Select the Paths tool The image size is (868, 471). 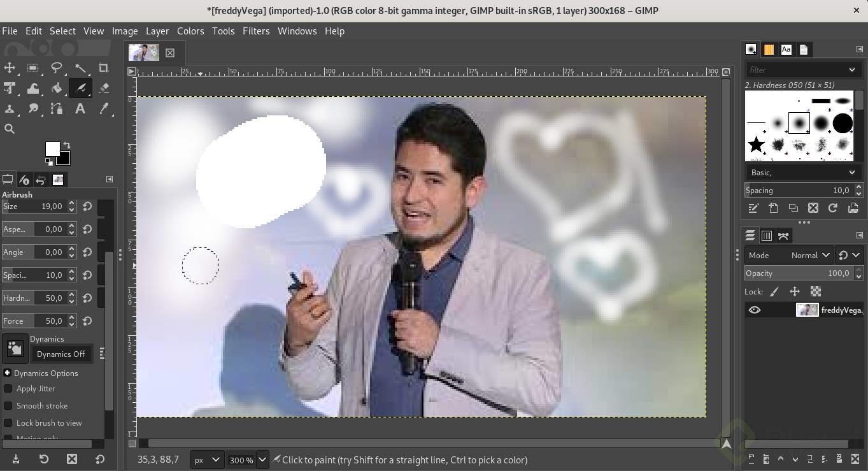pyautogui.click(x=57, y=109)
